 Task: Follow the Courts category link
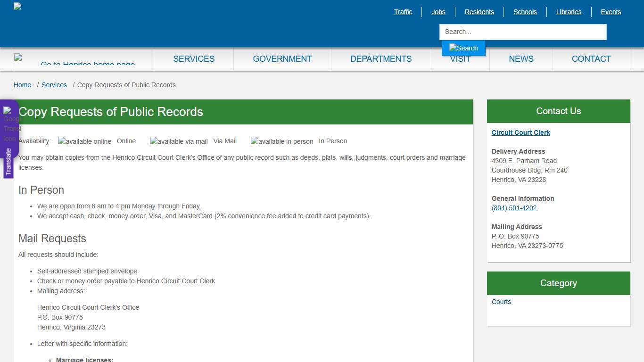pos(501,302)
